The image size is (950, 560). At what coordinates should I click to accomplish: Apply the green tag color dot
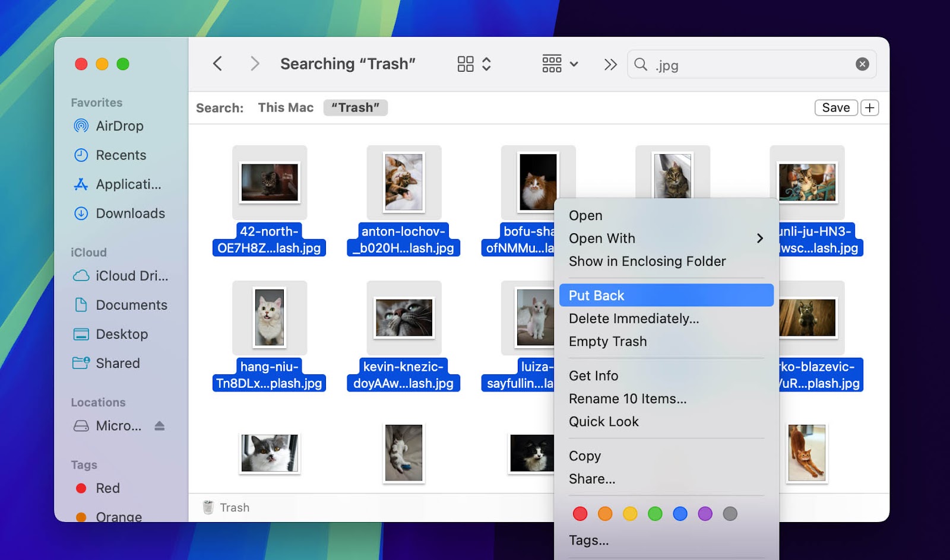655,514
